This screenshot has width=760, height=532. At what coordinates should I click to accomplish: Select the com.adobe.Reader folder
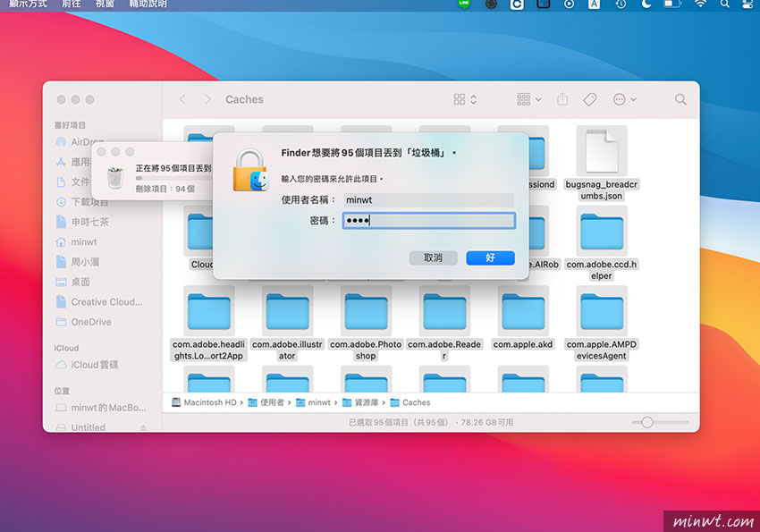(x=444, y=311)
